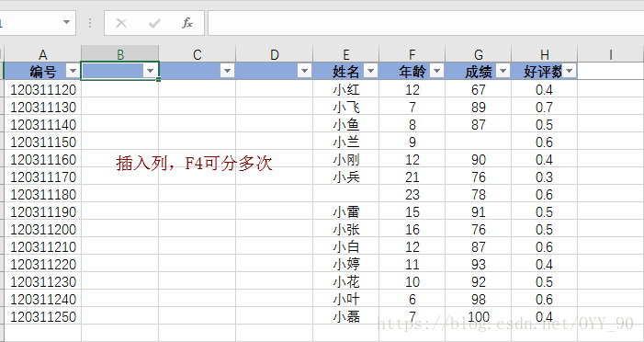The height and width of the screenshot is (342, 644).
Task: Click the name cell 小兵
Action: point(345,177)
